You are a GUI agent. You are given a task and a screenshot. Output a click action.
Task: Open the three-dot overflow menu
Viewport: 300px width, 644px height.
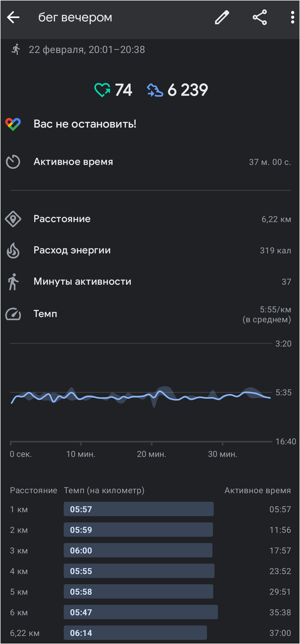click(293, 17)
